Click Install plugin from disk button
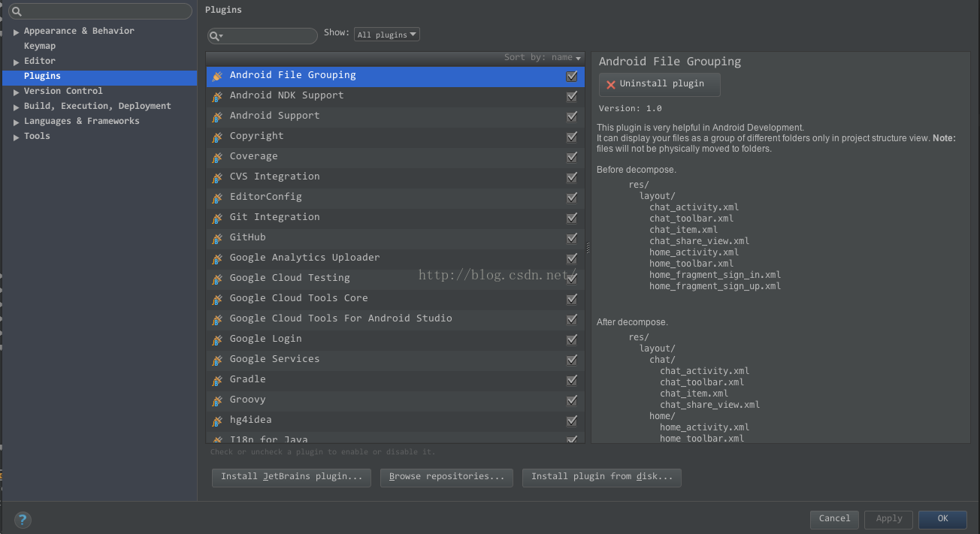The image size is (980, 534). (x=602, y=478)
